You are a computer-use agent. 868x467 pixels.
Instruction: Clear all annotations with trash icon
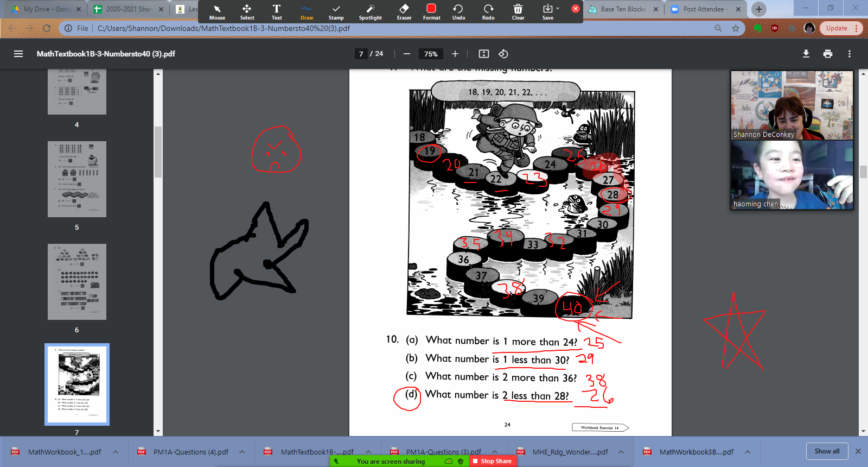tap(518, 12)
